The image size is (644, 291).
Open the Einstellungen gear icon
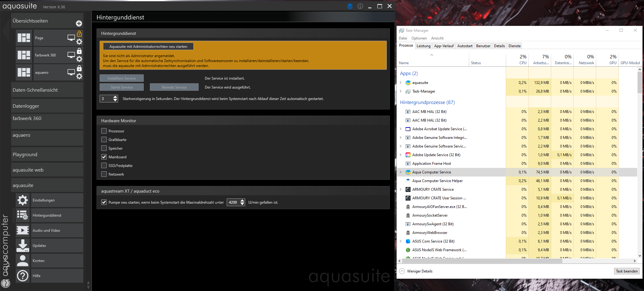coord(23,200)
